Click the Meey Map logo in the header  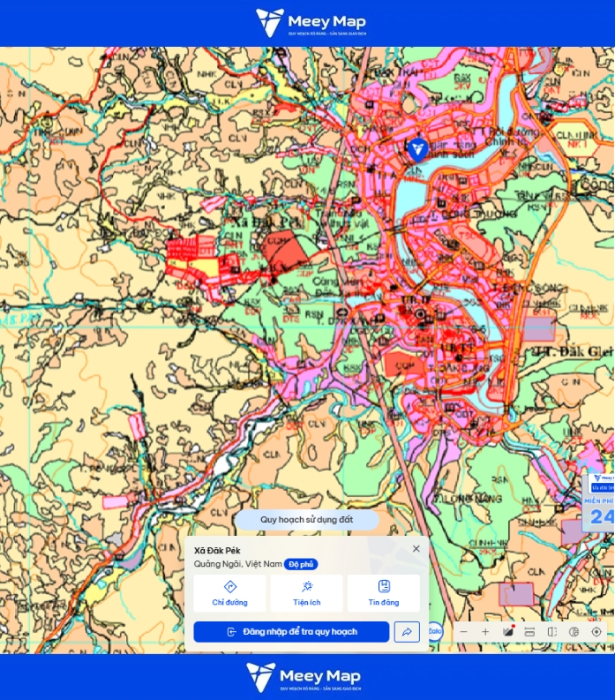tap(311, 22)
